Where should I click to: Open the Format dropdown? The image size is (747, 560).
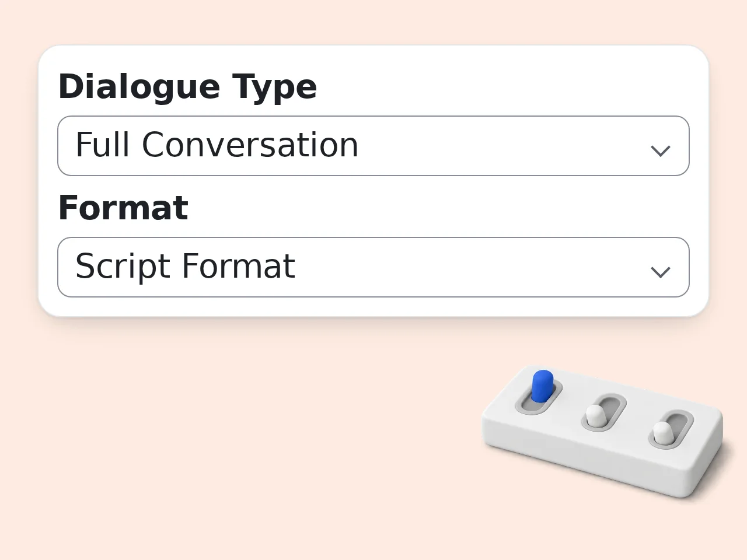[373, 267]
